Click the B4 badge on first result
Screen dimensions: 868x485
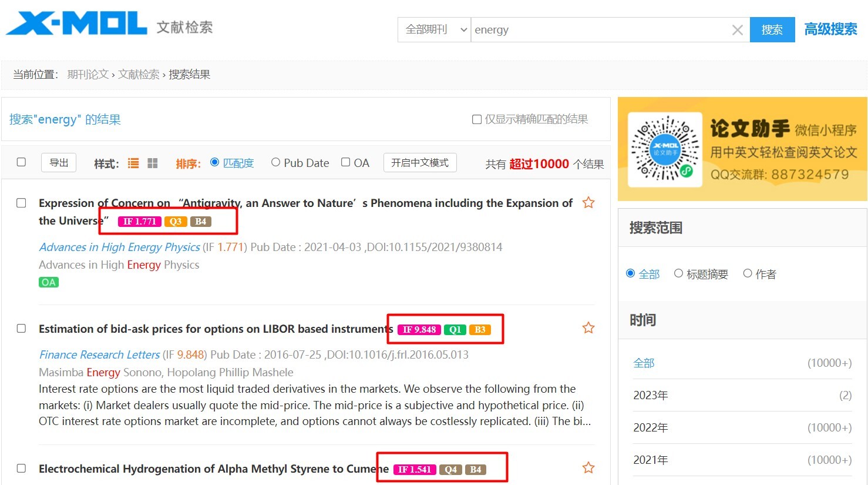point(201,222)
